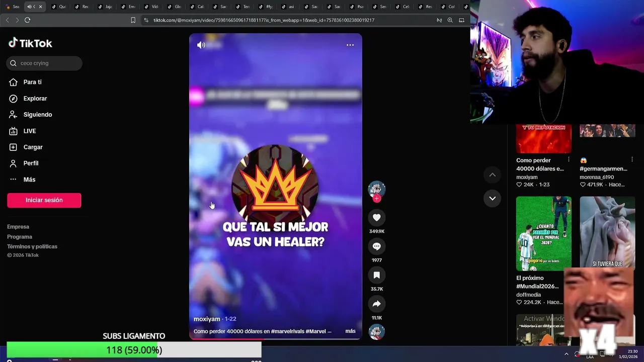Switch to the 'Jaja' TikTok tab
This screenshot has width=644, height=362.
(x=106, y=7)
